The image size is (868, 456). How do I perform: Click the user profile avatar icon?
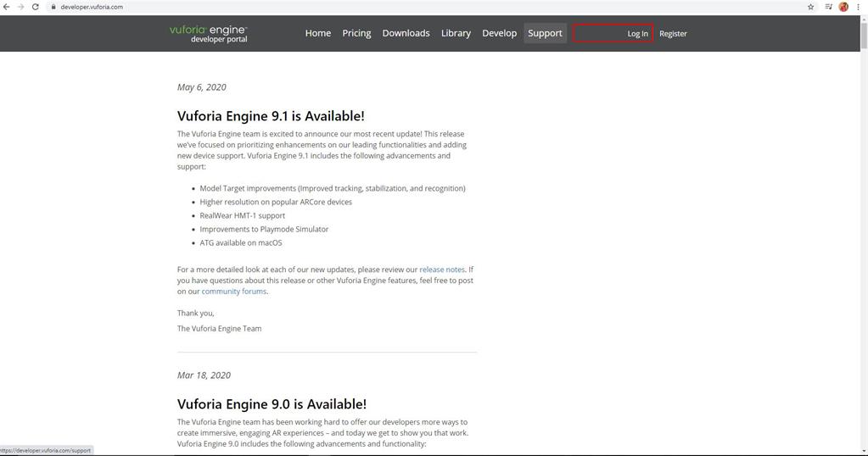[x=843, y=7]
